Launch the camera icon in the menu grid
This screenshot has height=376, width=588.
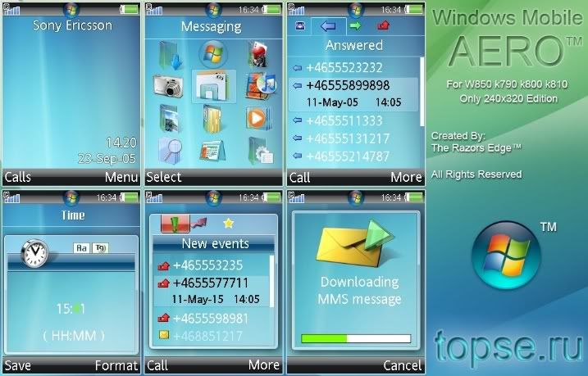click(169, 86)
